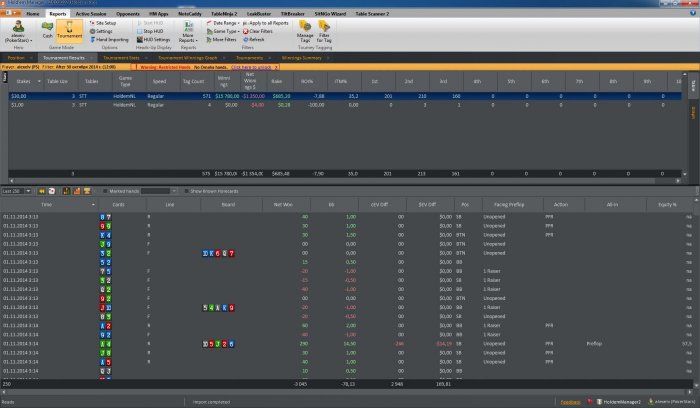
Task: Click the first chart icon in hands toolbar
Action: coord(67,191)
